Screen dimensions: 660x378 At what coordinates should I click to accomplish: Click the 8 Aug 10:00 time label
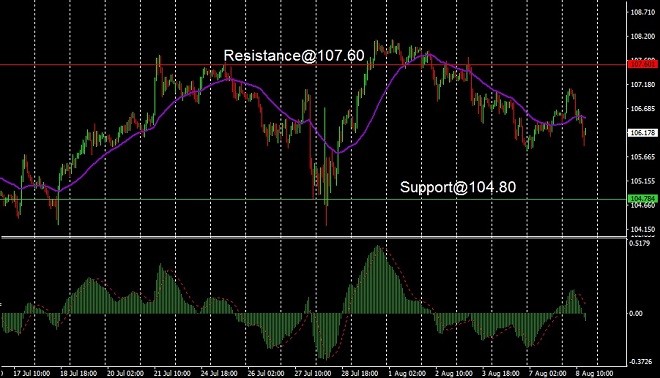click(x=594, y=373)
